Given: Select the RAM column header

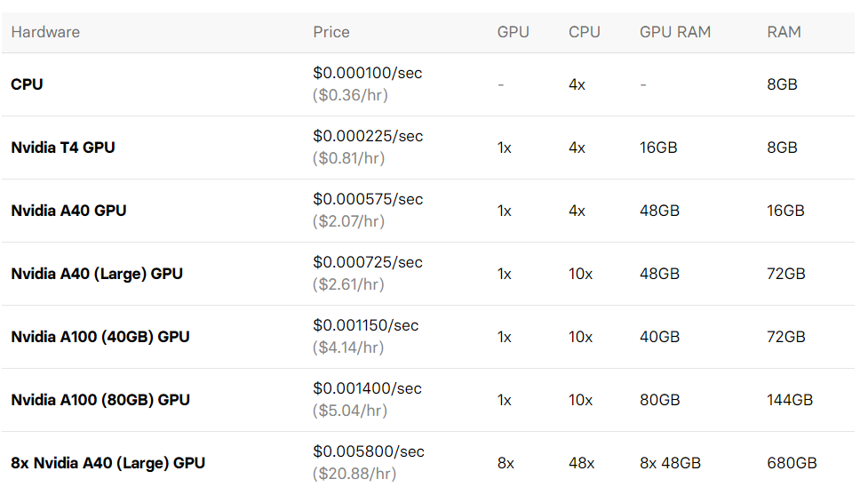Looking at the screenshot, I should pos(784,32).
